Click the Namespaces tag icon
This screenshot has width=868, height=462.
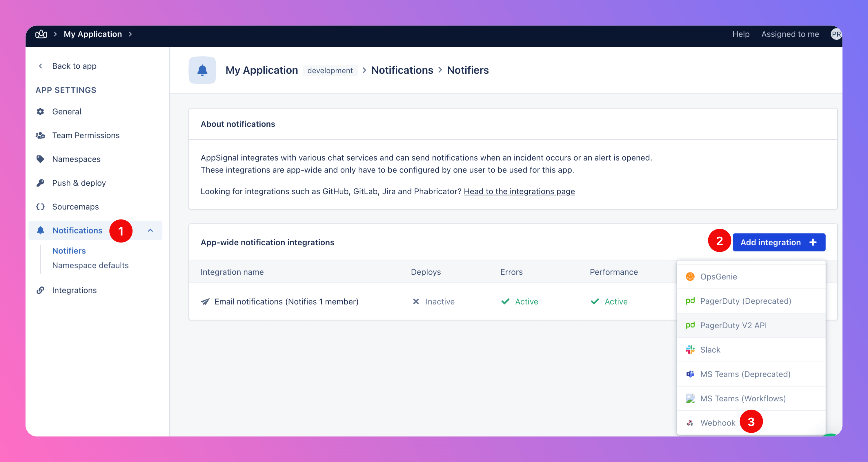click(x=40, y=159)
